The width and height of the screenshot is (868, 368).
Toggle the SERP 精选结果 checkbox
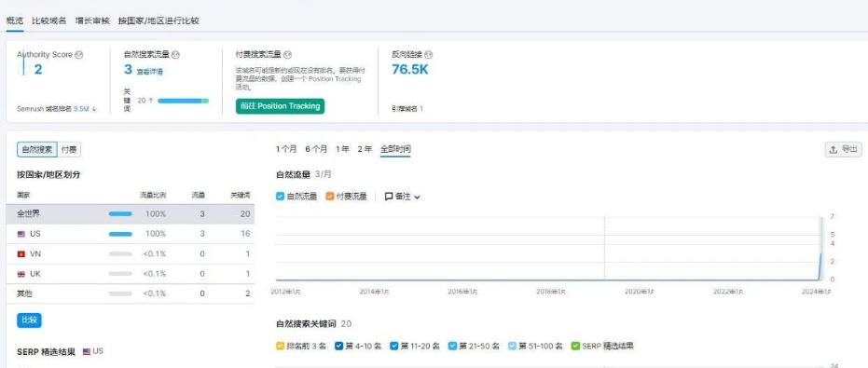[575, 346]
